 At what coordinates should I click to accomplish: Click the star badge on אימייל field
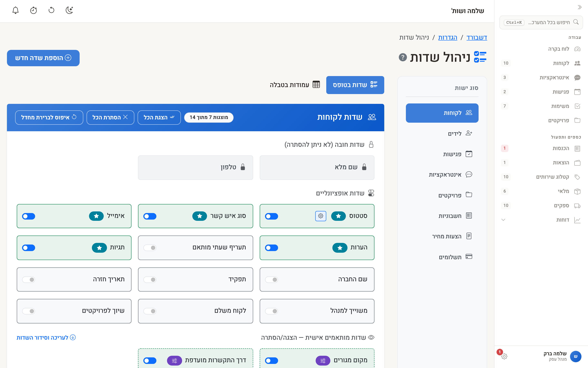(x=96, y=216)
